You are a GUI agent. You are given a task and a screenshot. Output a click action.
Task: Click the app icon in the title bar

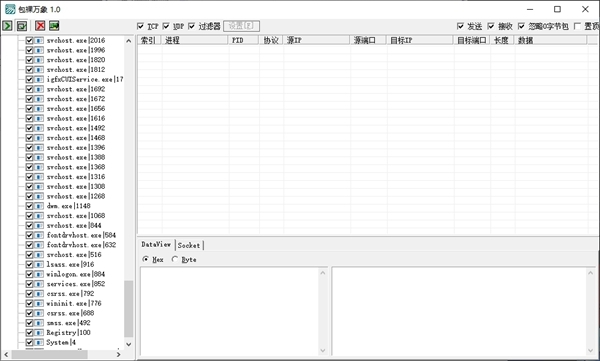(10, 9)
